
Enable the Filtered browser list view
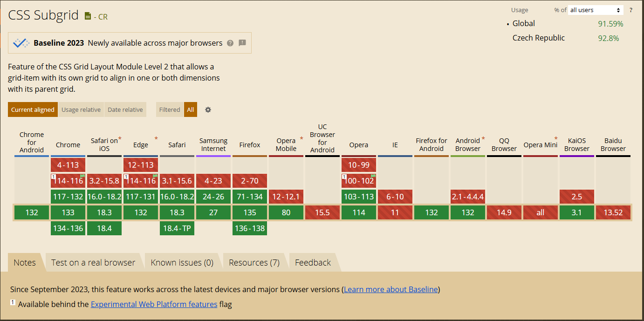click(170, 109)
